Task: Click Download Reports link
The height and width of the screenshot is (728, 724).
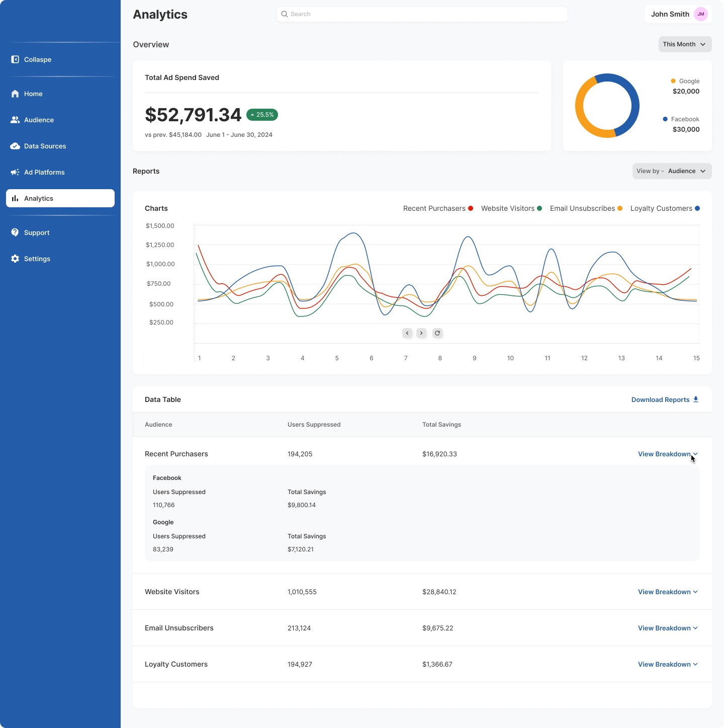Action: [x=664, y=399]
